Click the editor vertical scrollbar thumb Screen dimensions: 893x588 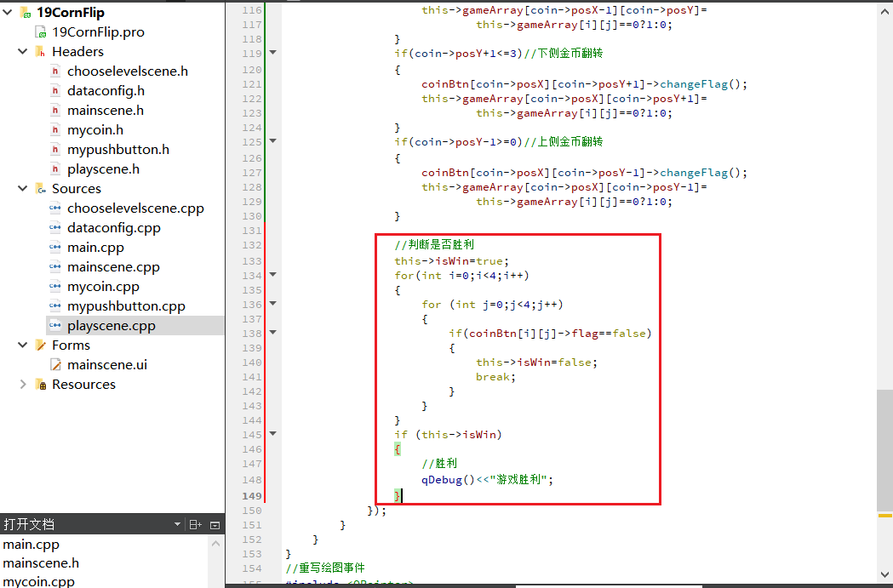(x=884, y=449)
